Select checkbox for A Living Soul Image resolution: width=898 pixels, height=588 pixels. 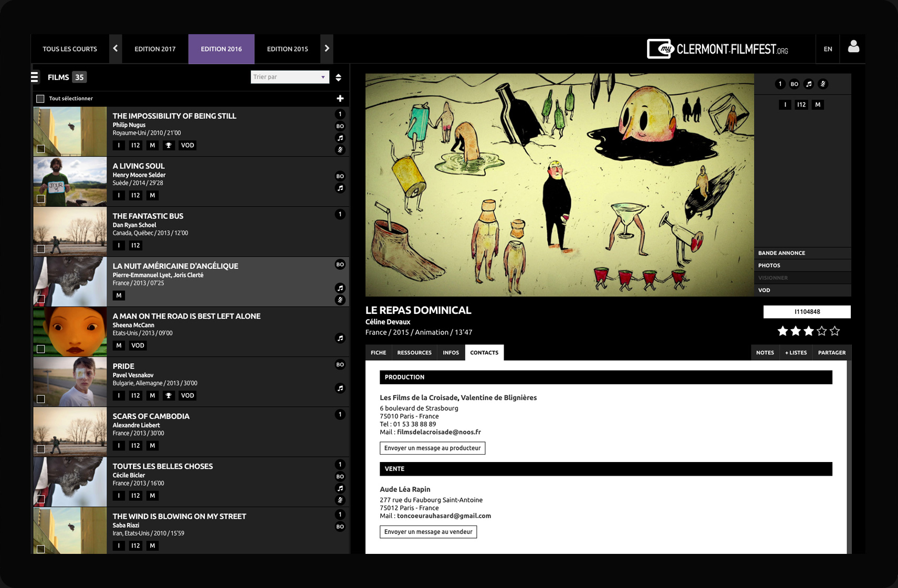pyautogui.click(x=41, y=199)
